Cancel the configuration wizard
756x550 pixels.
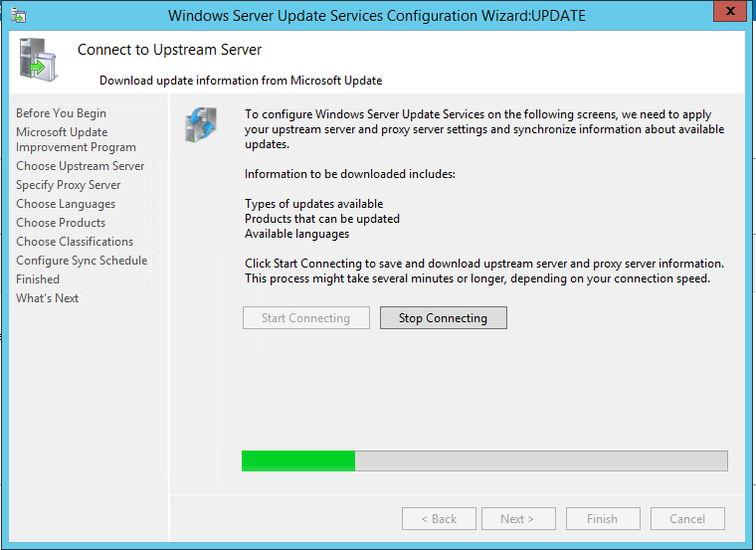click(x=687, y=518)
